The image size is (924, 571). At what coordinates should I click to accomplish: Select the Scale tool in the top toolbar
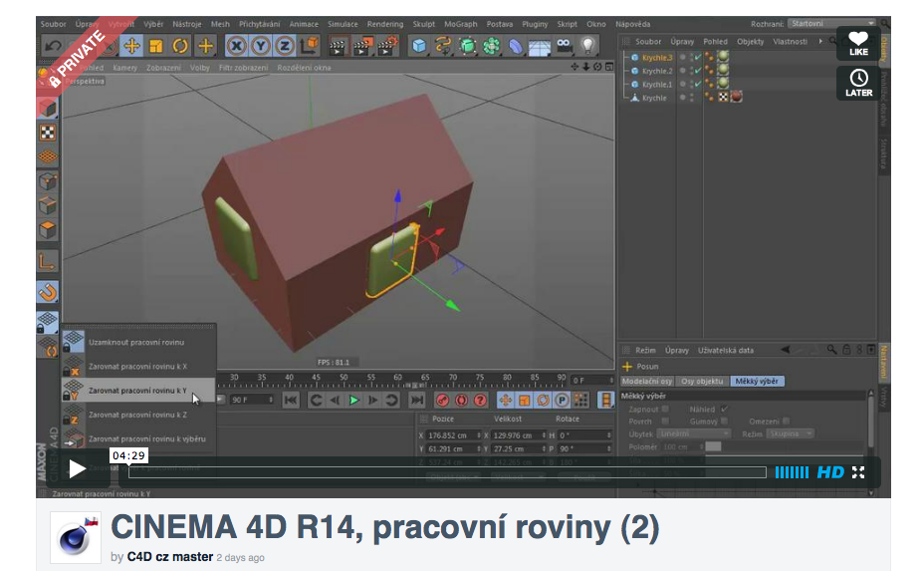click(x=156, y=46)
